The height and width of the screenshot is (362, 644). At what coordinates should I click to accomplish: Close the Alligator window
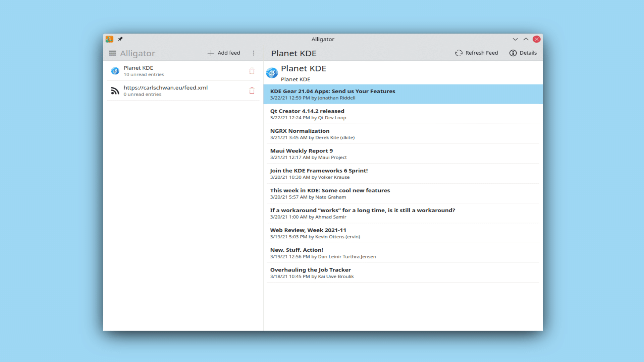click(537, 39)
